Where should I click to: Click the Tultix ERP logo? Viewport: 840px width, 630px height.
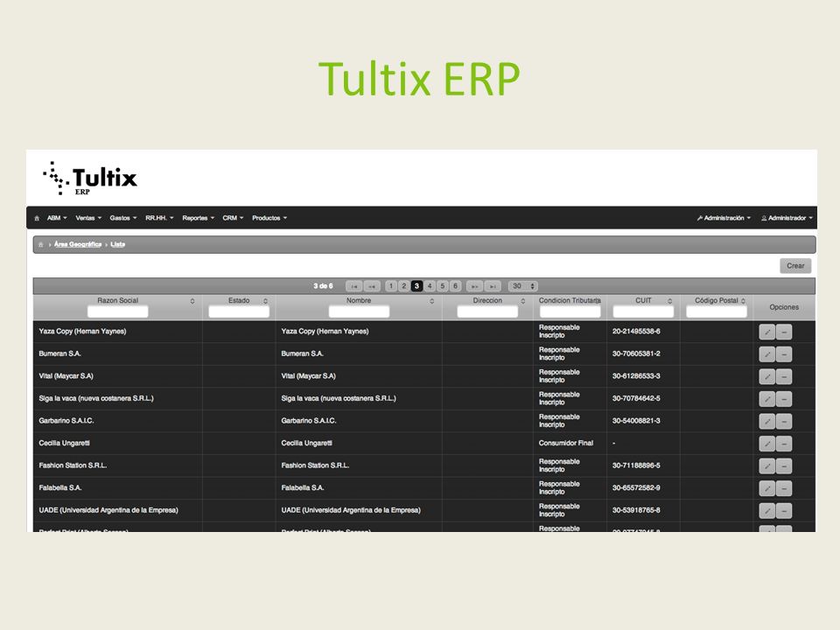(x=90, y=178)
